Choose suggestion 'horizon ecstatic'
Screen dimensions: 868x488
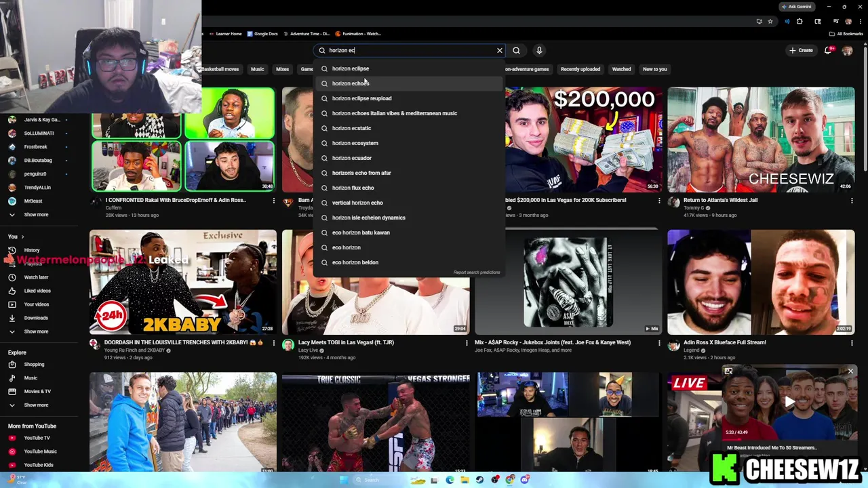(x=410, y=128)
